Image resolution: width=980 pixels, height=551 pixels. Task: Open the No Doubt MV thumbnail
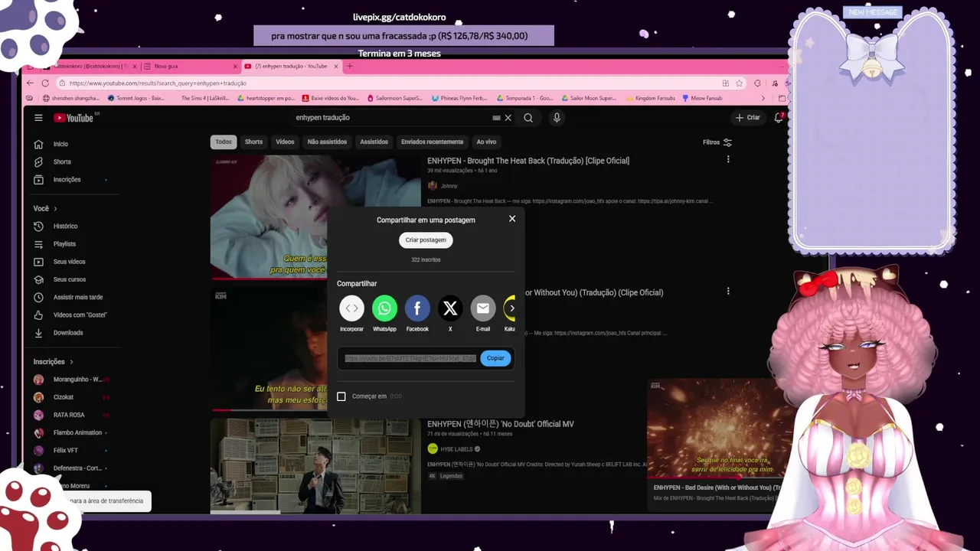[315, 465]
